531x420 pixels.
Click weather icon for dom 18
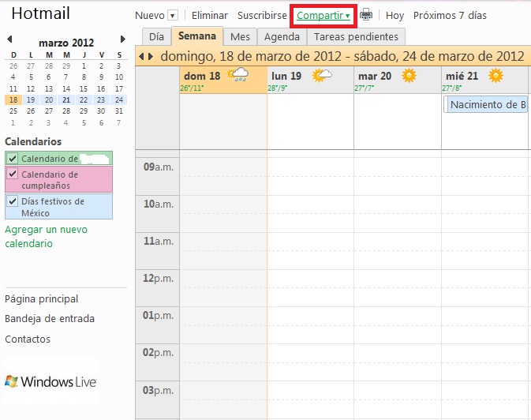(237, 74)
